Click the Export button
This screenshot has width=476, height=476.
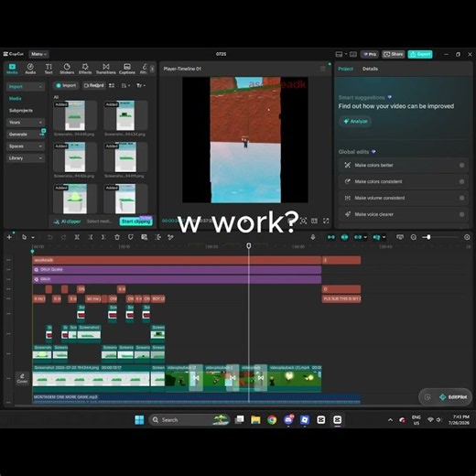(x=420, y=54)
